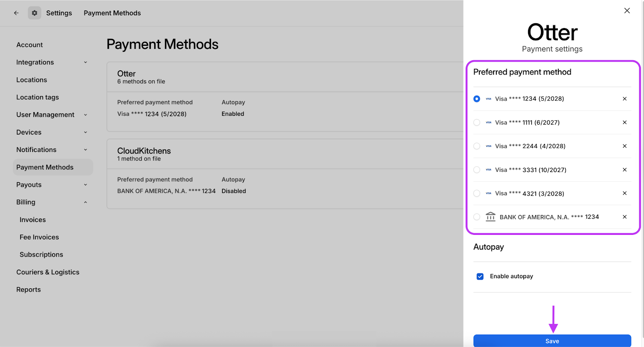This screenshot has height=347, width=644.
Task: Click the Visa logo for card 4321
Action: point(488,193)
